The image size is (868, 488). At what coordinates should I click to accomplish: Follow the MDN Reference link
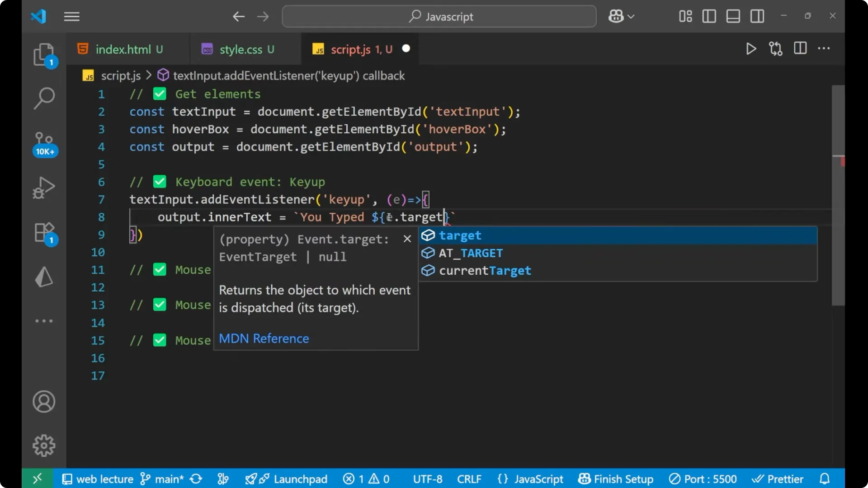[x=264, y=338]
